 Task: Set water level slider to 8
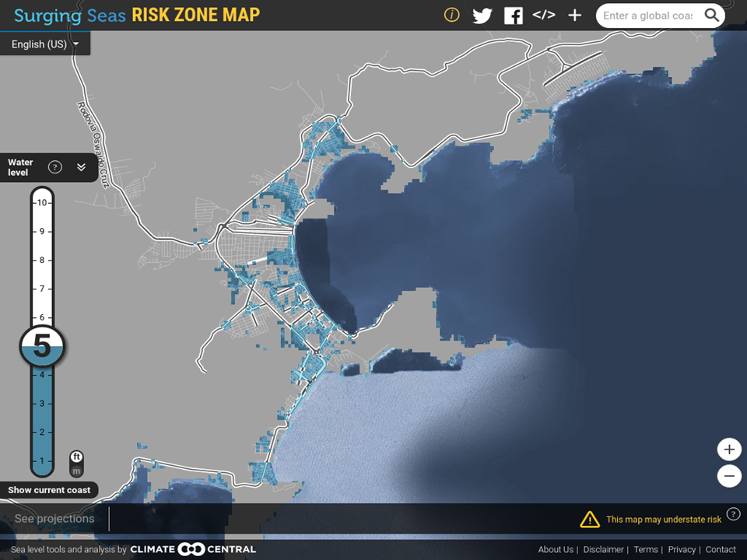(x=42, y=260)
